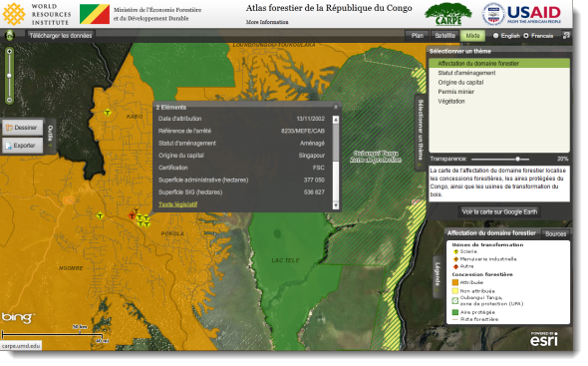Image resolution: width=588 pixels, height=366 pixels.
Task: Click the orange Attribuée legend swatch
Action: 455,282
